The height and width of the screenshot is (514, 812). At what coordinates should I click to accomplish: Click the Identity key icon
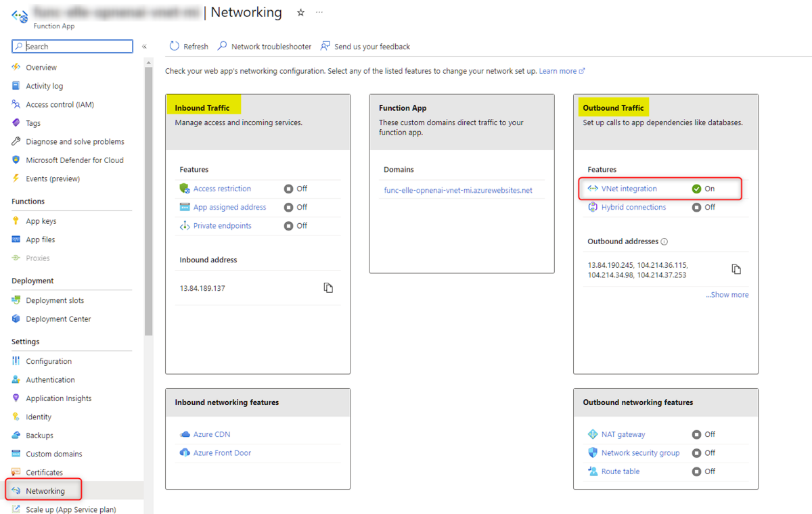point(16,417)
